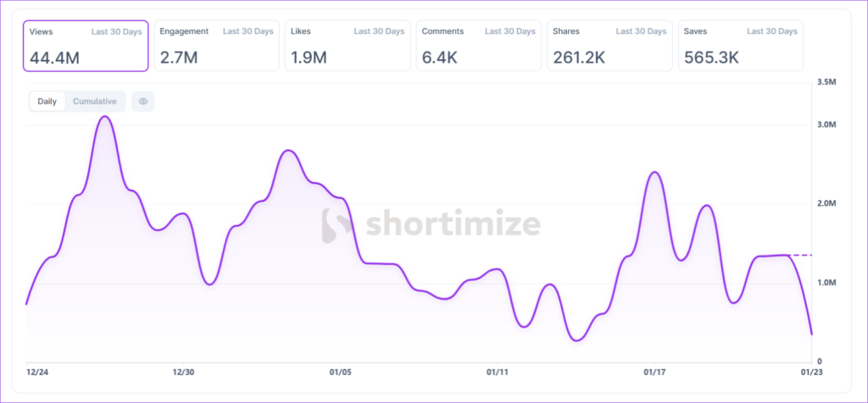
Task: Select the Views metric card
Action: (86, 46)
